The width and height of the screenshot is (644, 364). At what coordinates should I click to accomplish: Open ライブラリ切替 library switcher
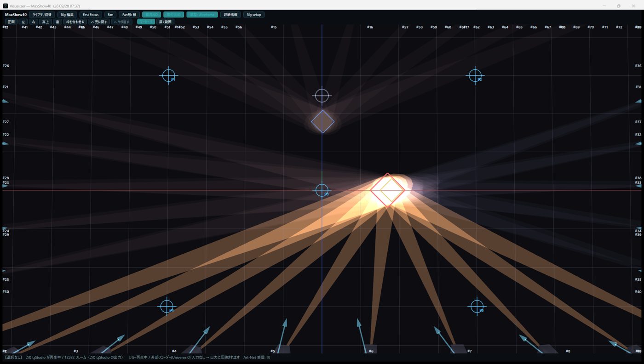tap(42, 15)
